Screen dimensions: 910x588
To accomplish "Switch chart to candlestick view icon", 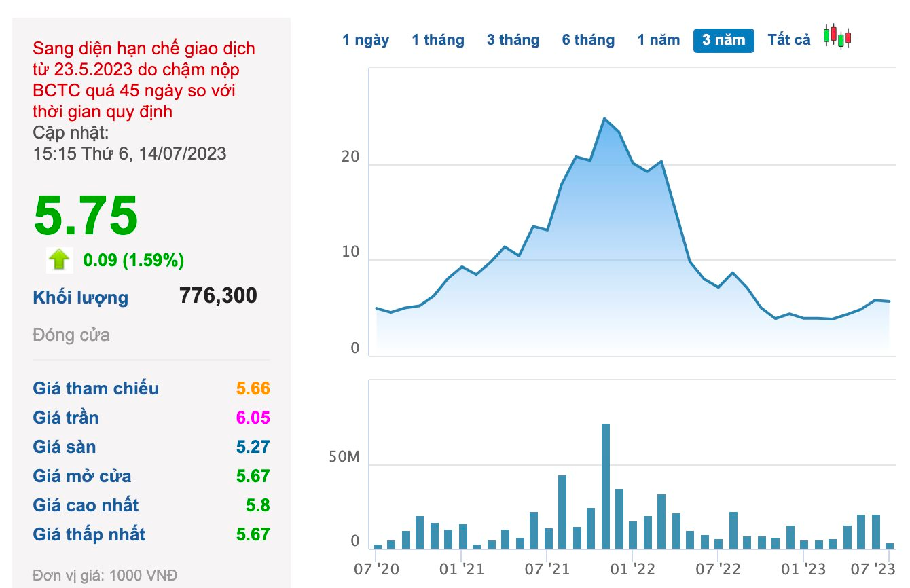I will tap(837, 37).
